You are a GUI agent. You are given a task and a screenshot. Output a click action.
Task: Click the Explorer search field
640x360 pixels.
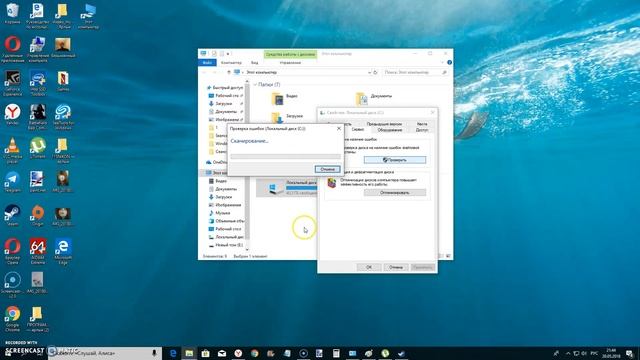coord(415,72)
